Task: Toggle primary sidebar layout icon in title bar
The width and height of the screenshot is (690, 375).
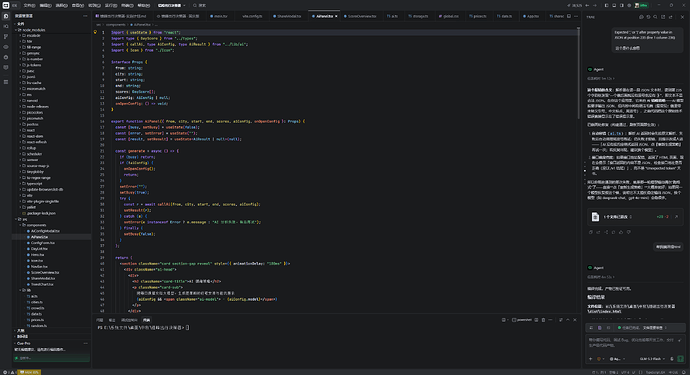Action: click(606, 5)
